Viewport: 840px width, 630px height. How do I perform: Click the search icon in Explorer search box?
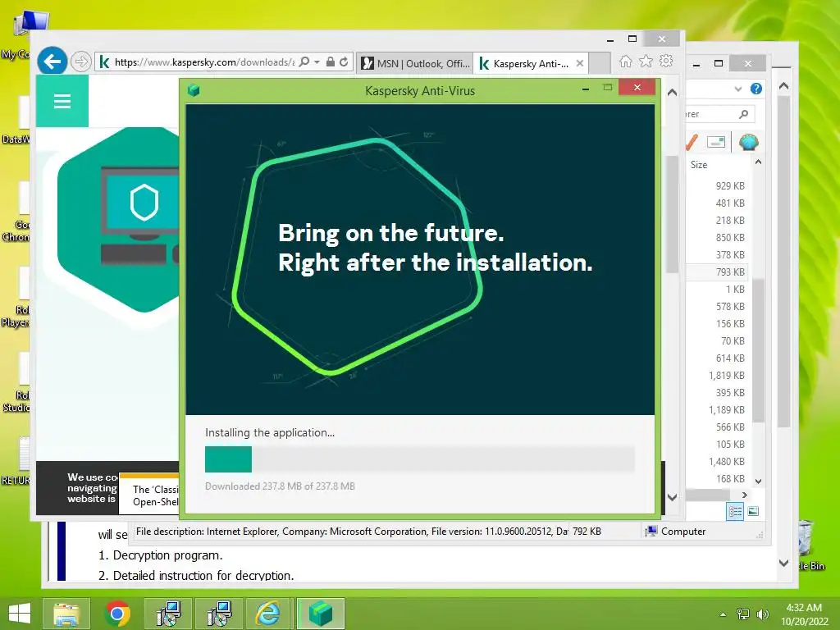click(x=743, y=114)
